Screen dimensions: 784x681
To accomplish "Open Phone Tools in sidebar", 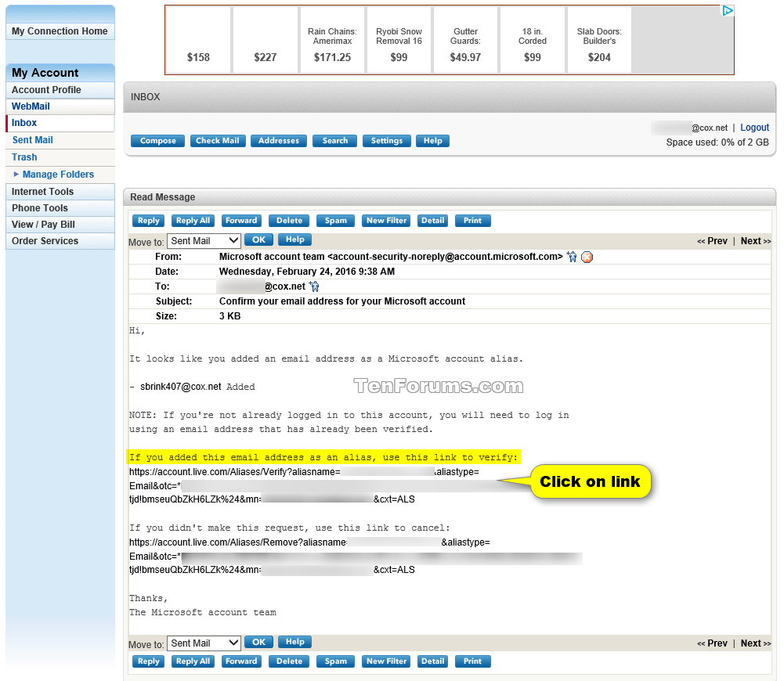I will [x=60, y=208].
